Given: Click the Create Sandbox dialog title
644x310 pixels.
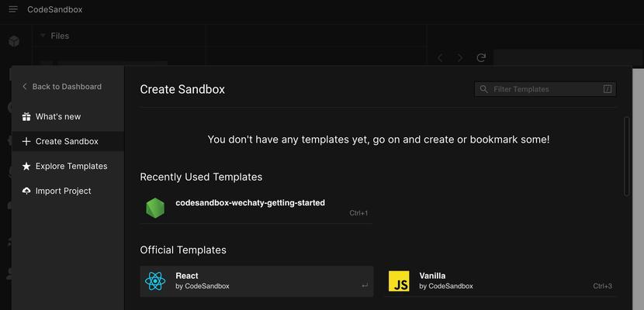Looking at the screenshot, I should 182,89.
